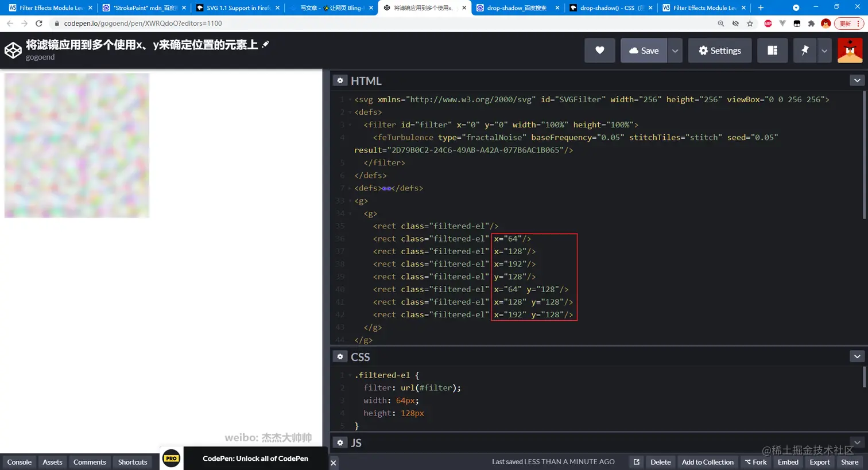The width and height of the screenshot is (868, 470).
Task: Love this pen with heart button
Action: click(599, 51)
